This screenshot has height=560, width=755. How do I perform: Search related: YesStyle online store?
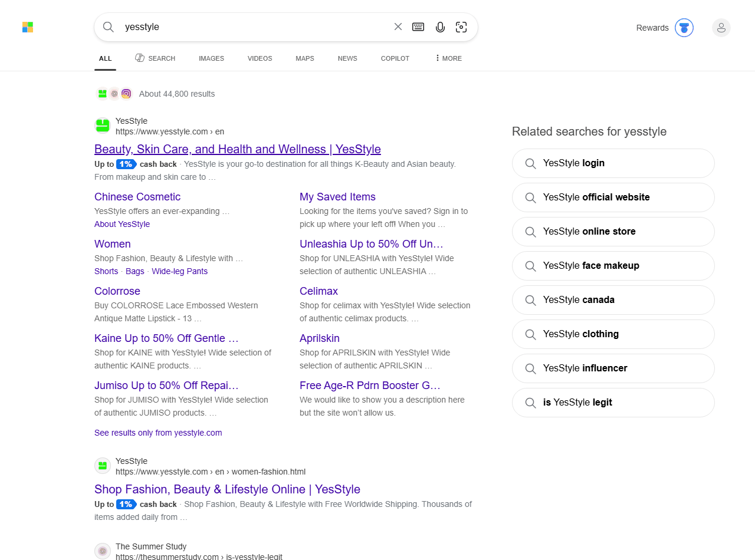613,232
